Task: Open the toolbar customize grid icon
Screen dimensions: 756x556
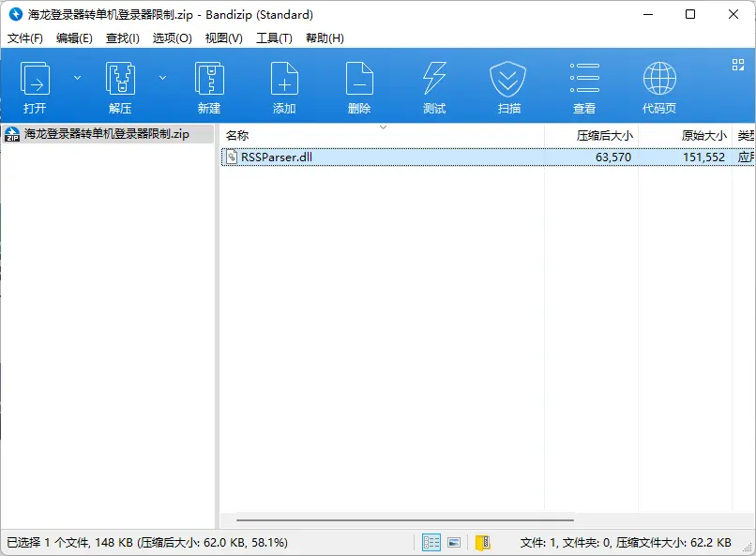Action: pyautogui.click(x=737, y=65)
